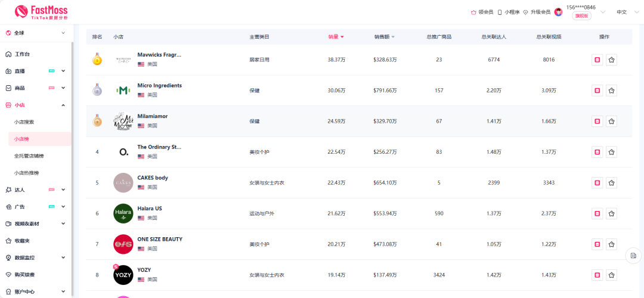Click the 视频&素材 icon in the sidebar
644x298 pixels.
pos(8,223)
